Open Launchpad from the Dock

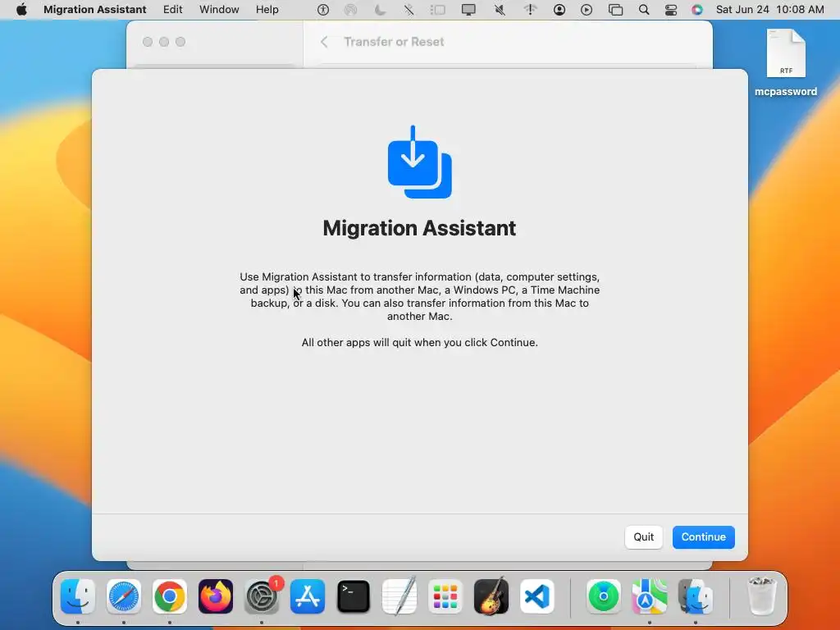tap(445, 596)
